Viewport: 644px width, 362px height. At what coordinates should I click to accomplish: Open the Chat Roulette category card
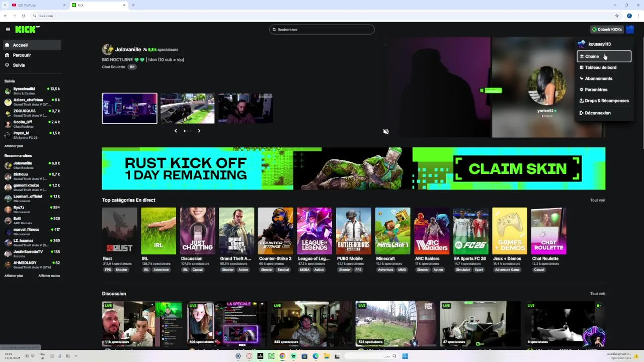point(548,231)
